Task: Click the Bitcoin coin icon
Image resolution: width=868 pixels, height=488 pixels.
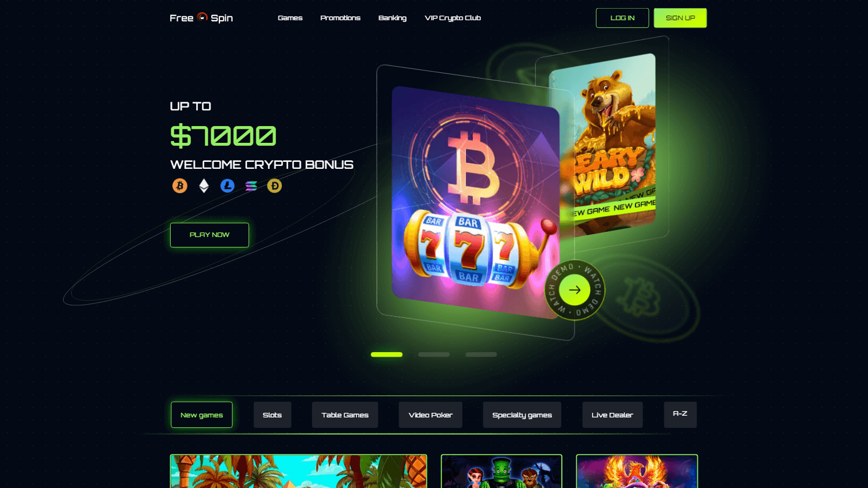Action: pyautogui.click(x=180, y=186)
